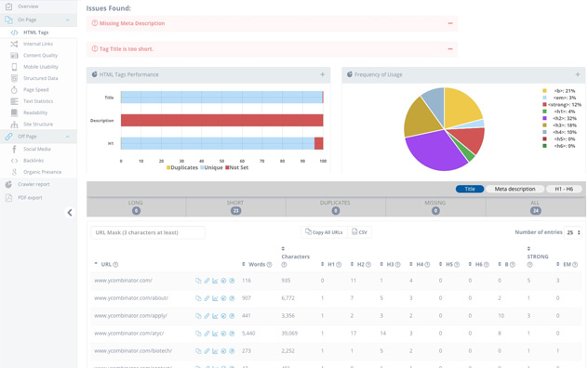Toggle Unique legend in bar chart

[211, 167]
